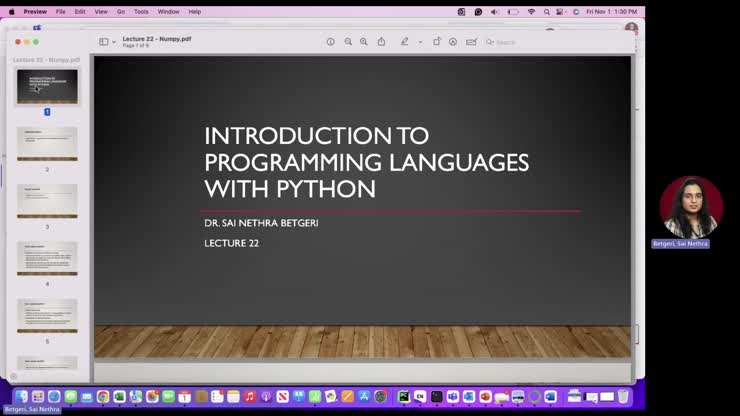Open Reminders from the Dock
This screenshot has height=416, width=740.
click(x=217, y=397)
